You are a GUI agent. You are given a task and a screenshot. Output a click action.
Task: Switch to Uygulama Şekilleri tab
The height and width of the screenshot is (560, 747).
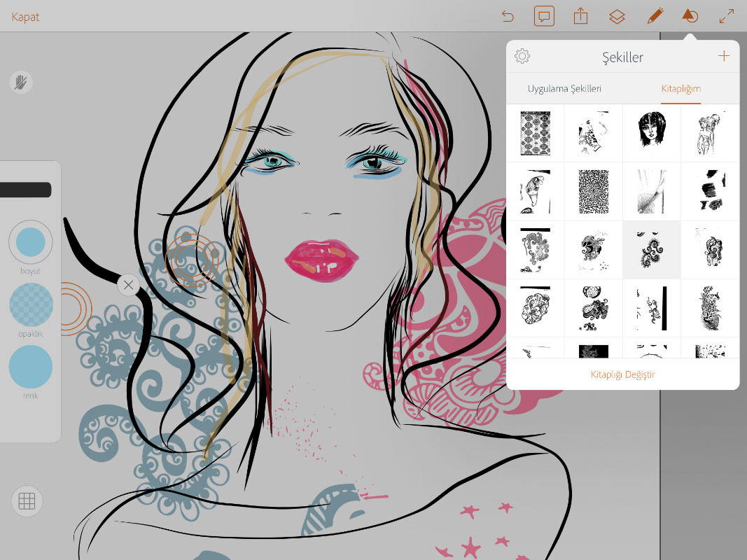tap(564, 89)
